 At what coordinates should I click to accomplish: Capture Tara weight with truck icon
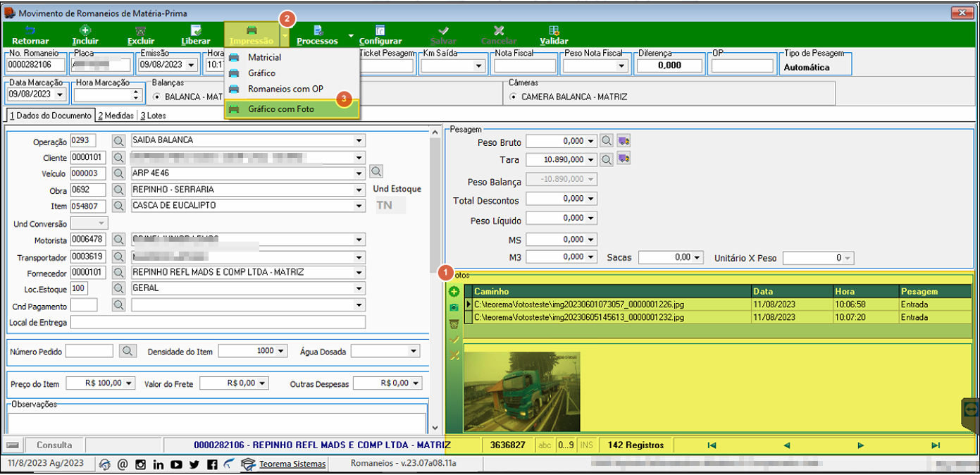click(x=624, y=159)
